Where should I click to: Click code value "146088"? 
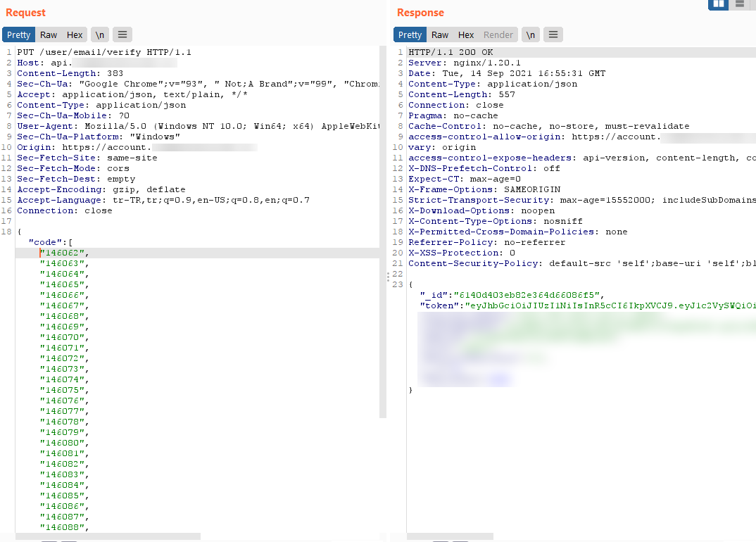[62, 527]
